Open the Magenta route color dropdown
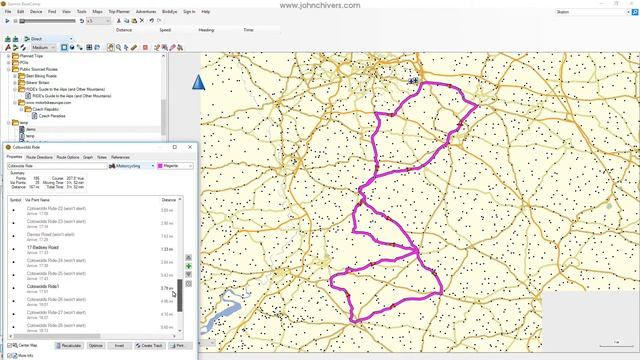The height and width of the screenshot is (360, 640). tap(175, 166)
